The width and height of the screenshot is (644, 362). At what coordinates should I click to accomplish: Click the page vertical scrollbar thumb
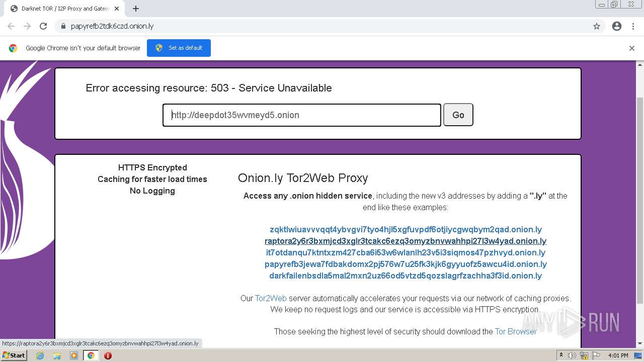(640, 200)
